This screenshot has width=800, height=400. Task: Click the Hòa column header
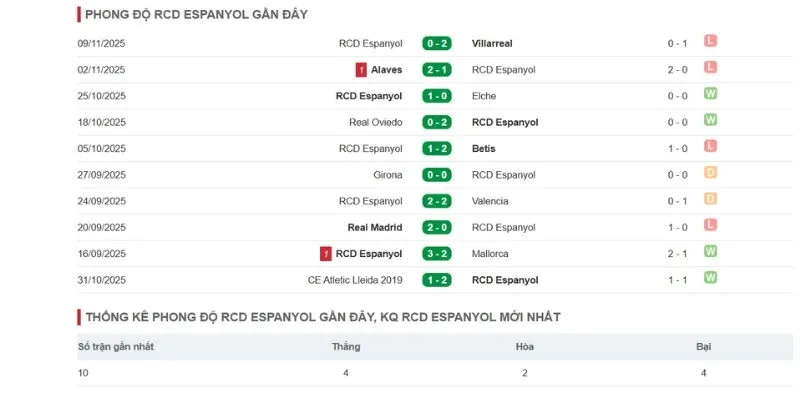pos(524,347)
